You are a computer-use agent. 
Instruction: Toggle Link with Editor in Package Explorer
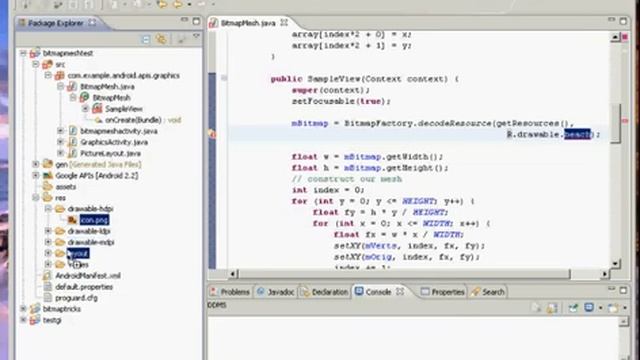(161, 40)
